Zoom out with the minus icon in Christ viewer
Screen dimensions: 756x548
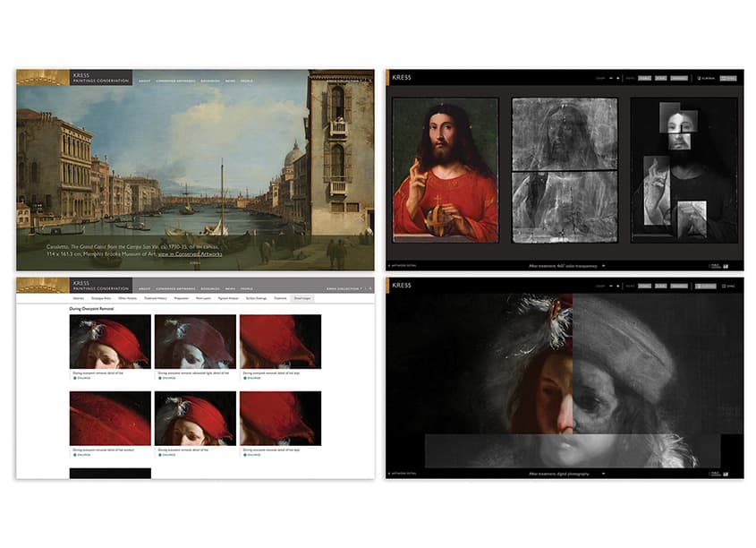point(611,78)
